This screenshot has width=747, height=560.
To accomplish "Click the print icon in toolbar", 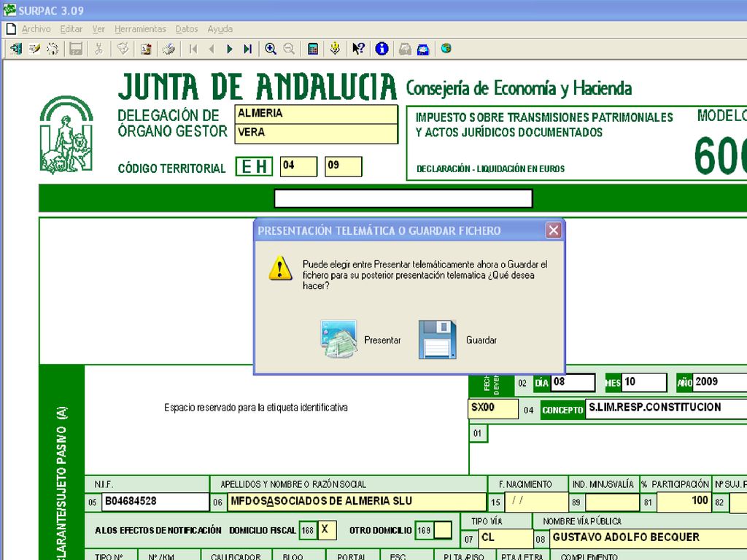I will coord(169,49).
